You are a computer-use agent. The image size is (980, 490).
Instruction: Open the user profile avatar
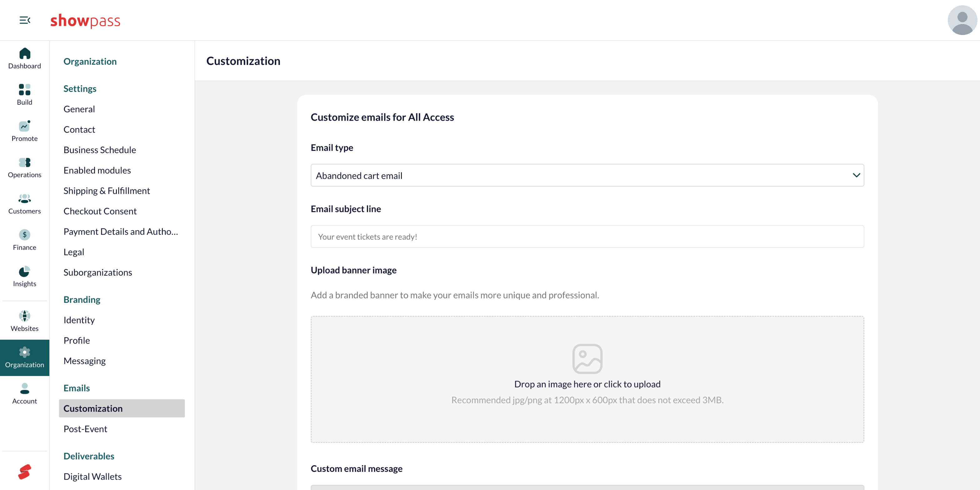coord(962,20)
